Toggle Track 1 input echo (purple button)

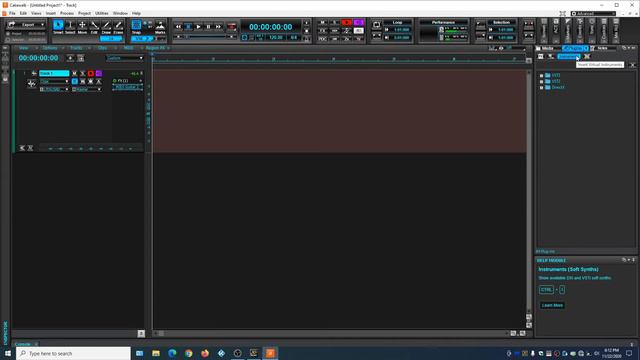[99, 73]
